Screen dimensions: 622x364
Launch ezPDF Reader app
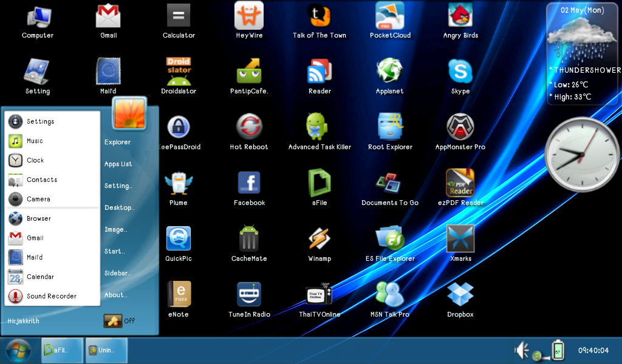click(460, 183)
